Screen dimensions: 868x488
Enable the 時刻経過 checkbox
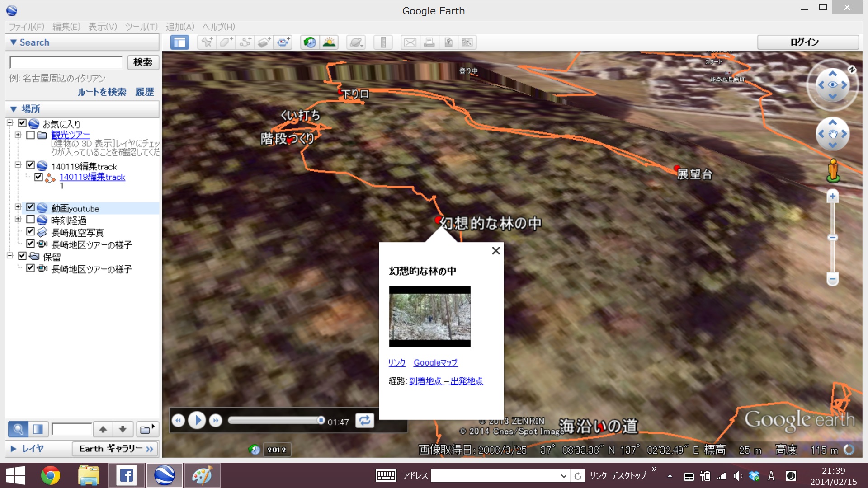click(x=31, y=220)
